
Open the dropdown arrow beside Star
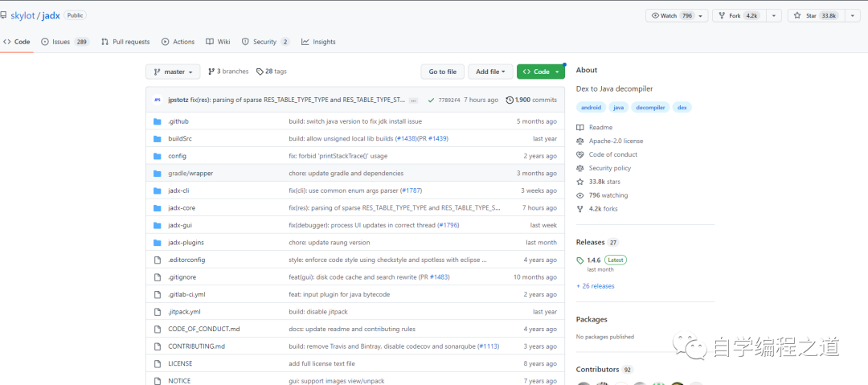[x=853, y=15]
